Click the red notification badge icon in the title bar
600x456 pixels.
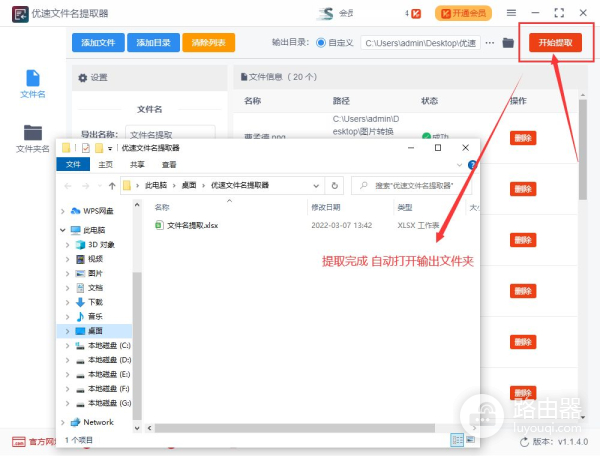point(416,14)
